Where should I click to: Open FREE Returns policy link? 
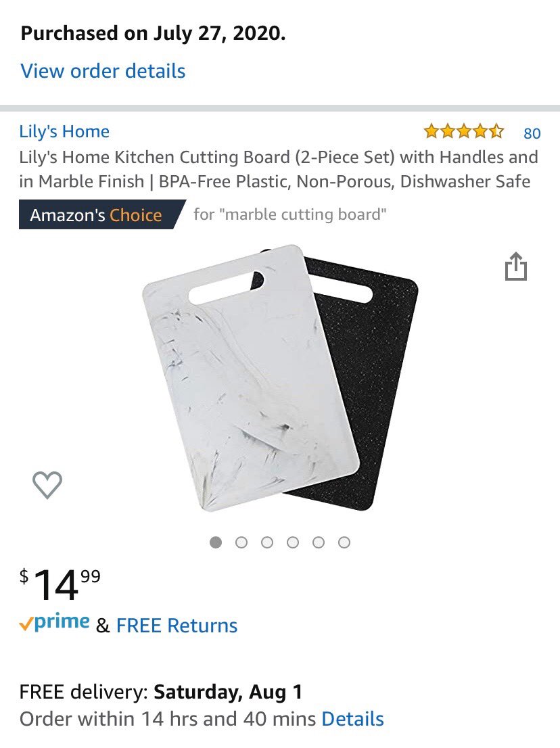coord(177,626)
